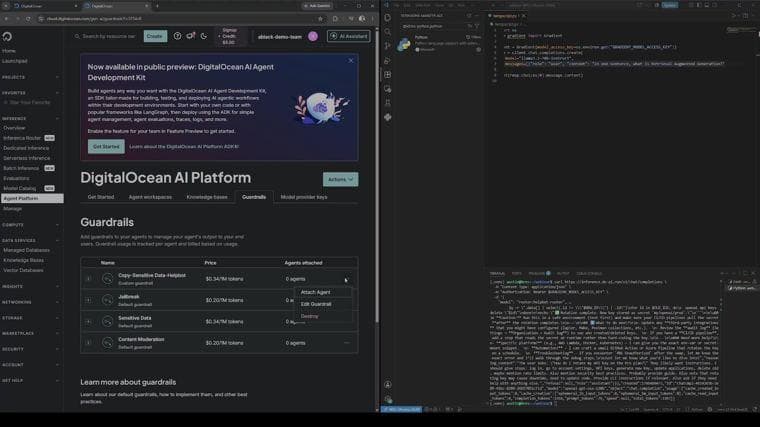This screenshot has width=760, height=427.
Task: Open VS Code Run and Debug view
Action: point(388,61)
